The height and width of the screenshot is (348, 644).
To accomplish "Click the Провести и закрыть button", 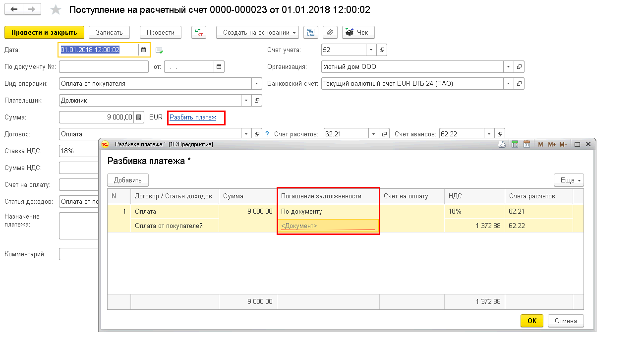I will [44, 32].
